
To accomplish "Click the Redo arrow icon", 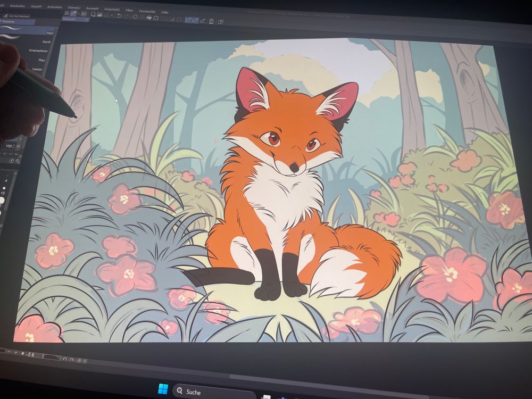I will 127,16.
